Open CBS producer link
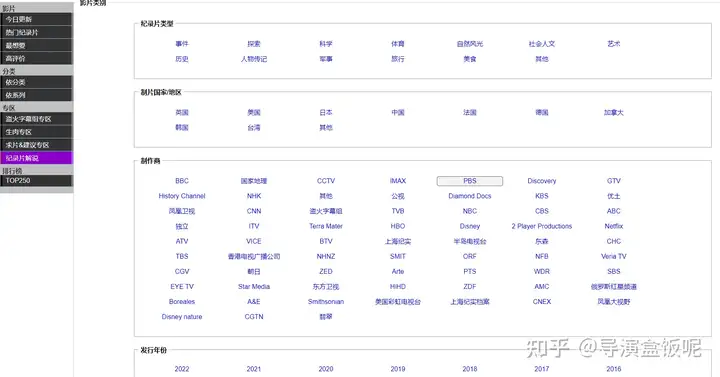The image size is (720, 377). click(x=542, y=211)
